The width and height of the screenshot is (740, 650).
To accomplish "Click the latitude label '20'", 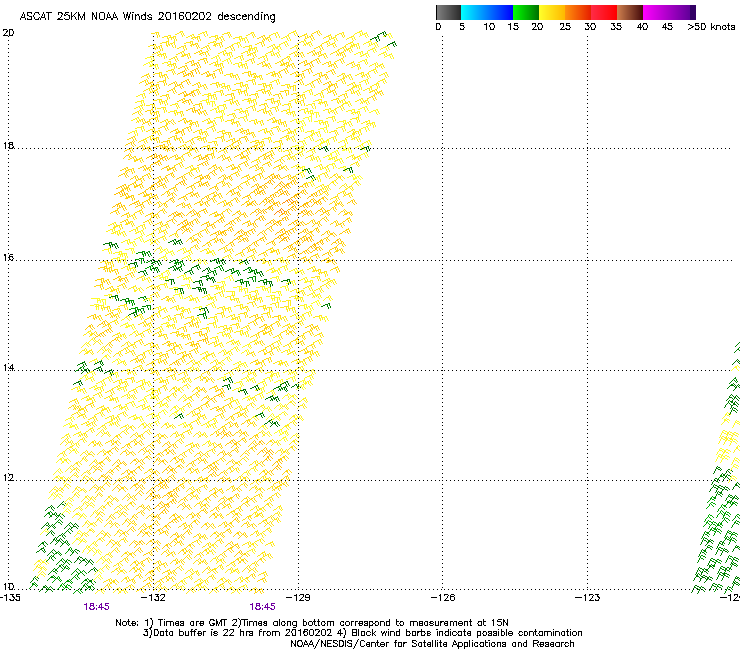I will 8,33.
